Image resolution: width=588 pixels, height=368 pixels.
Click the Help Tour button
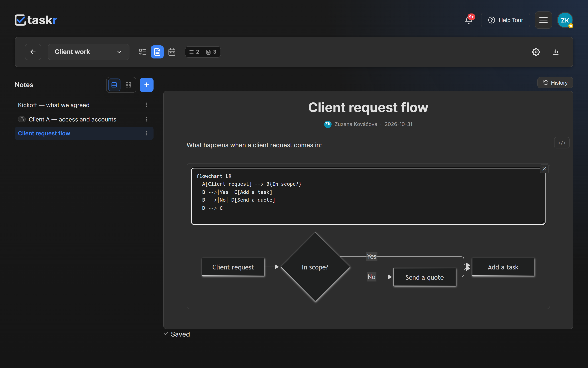[505, 20]
